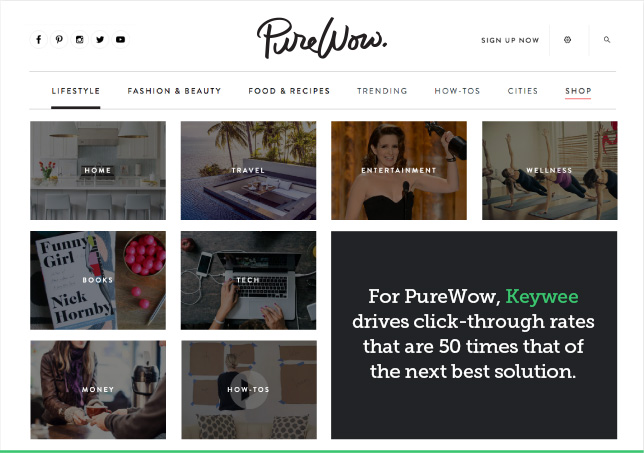
Task: Select the Lifestyle tab
Action: click(76, 91)
